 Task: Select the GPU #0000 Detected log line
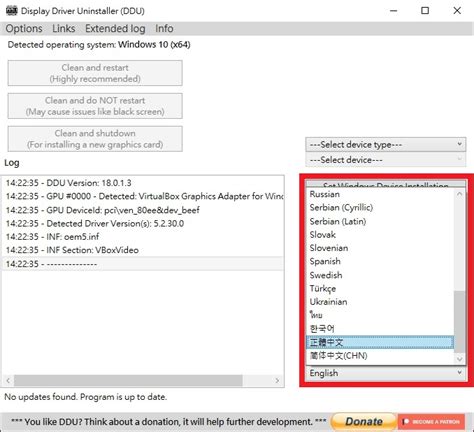coord(143,196)
